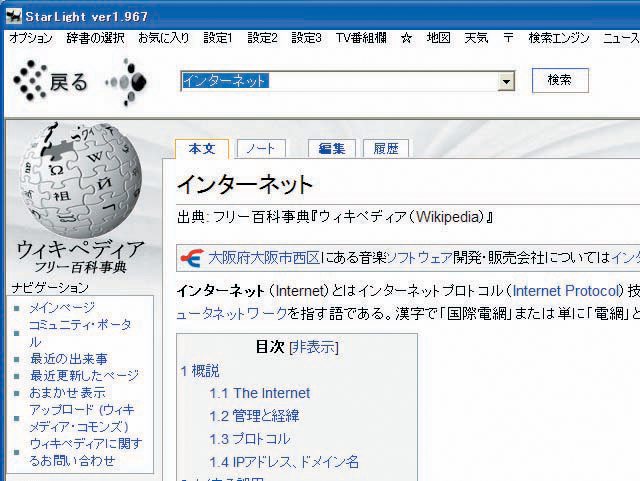The image size is (640, 481).
Task: Jump to section 1.3 プロトコル
Action: (x=250, y=439)
